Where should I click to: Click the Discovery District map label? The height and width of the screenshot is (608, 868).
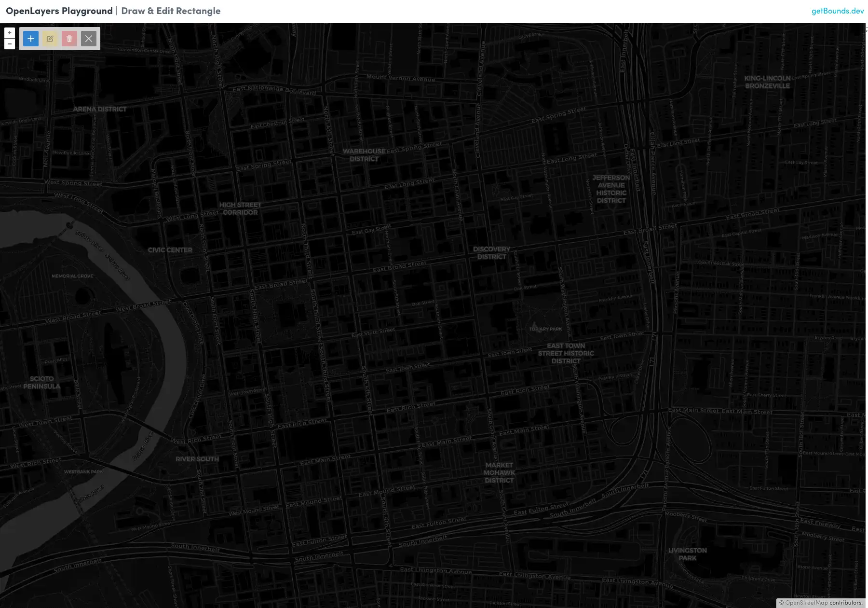(x=491, y=253)
